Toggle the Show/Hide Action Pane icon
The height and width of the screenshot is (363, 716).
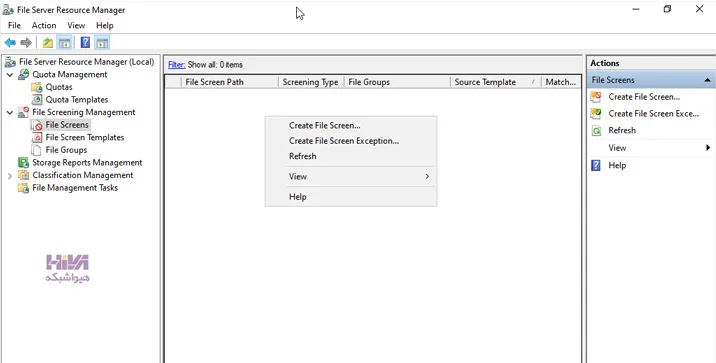102,43
